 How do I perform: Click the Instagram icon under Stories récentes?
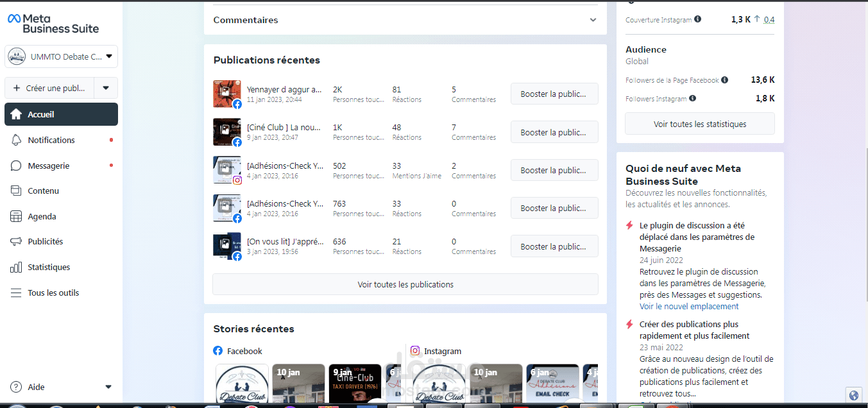point(415,351)
